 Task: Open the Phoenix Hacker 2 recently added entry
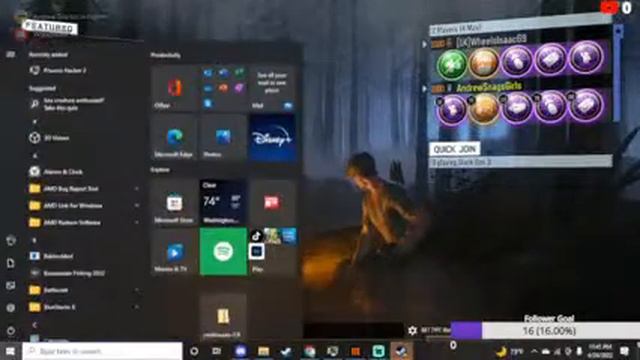coord(84,70)
